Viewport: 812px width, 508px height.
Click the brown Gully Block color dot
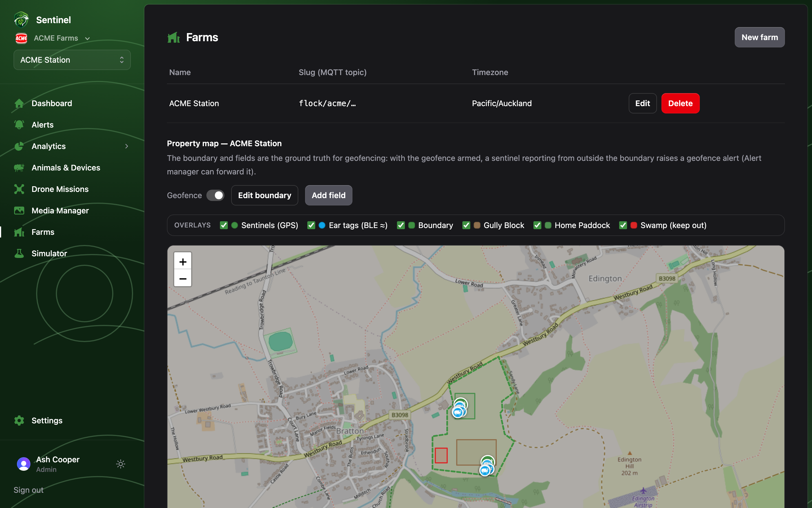click(x=477, y=225)
